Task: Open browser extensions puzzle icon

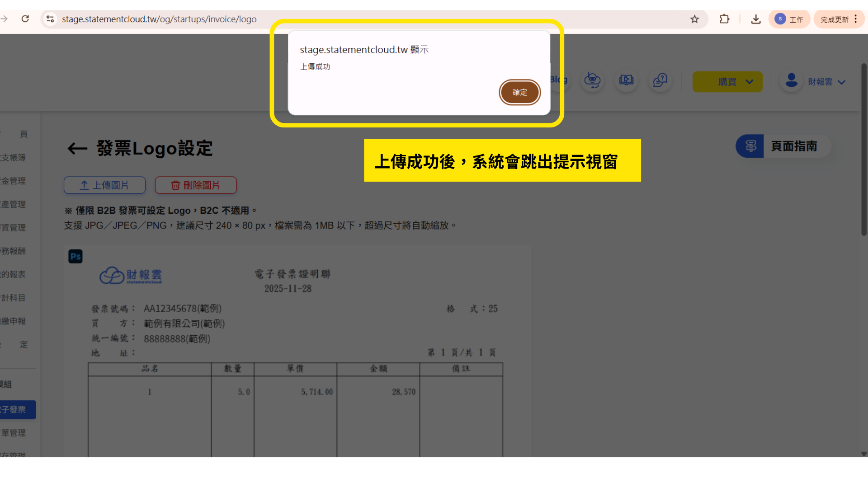Action: click(724, 19)
